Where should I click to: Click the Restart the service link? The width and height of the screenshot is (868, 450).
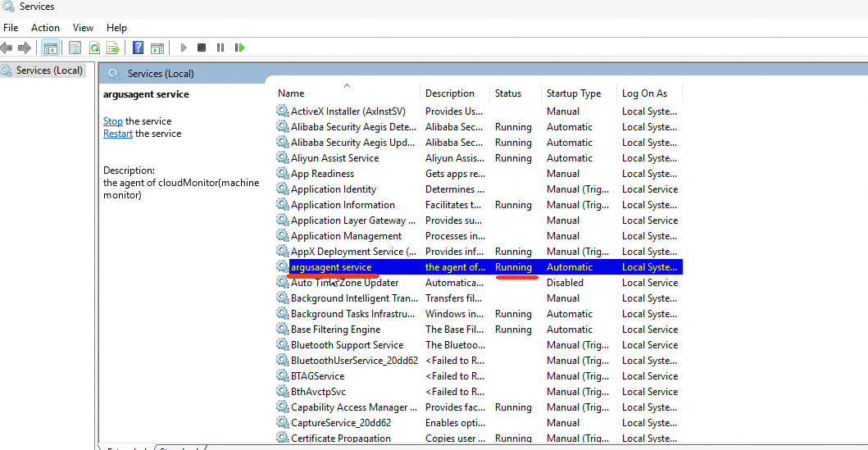[118, 134]
